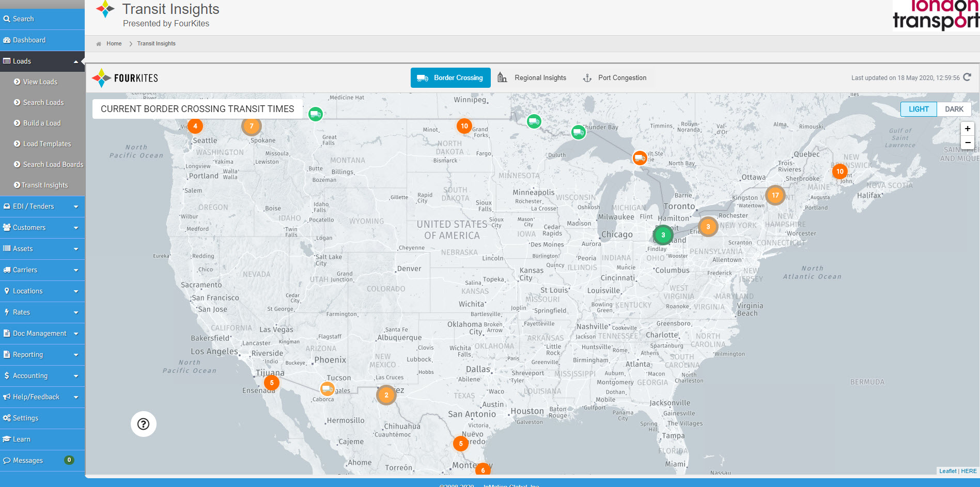The height and width of the screenshot is (487, 980).
Task: Click the green truck marker near Thunder Bay
Action: pos(579,132)
